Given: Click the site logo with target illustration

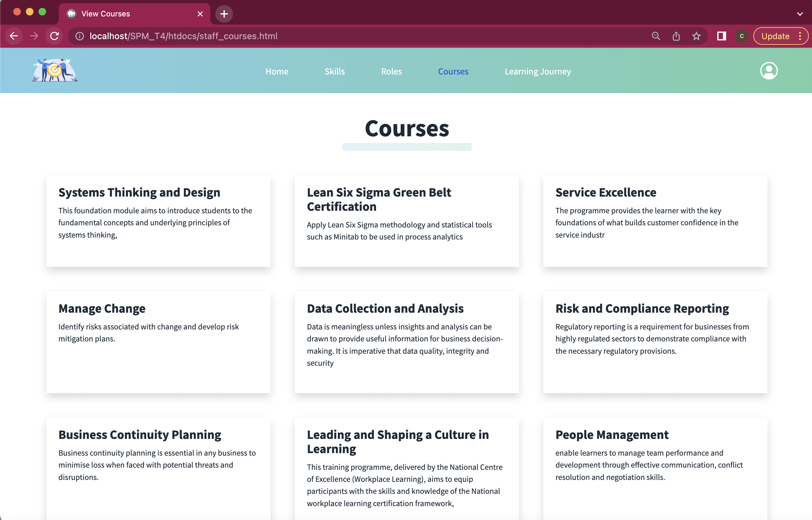Looking at the screenshot, I should 55,70.
